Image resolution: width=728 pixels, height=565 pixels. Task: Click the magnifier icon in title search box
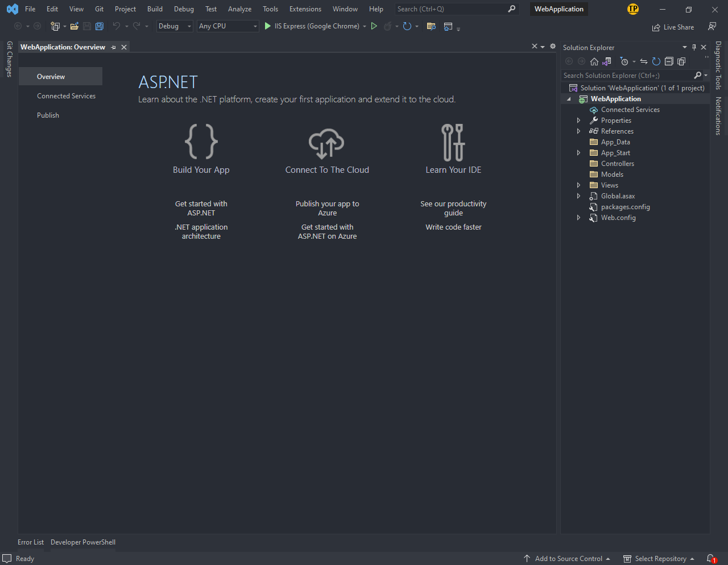coord(511,9)
